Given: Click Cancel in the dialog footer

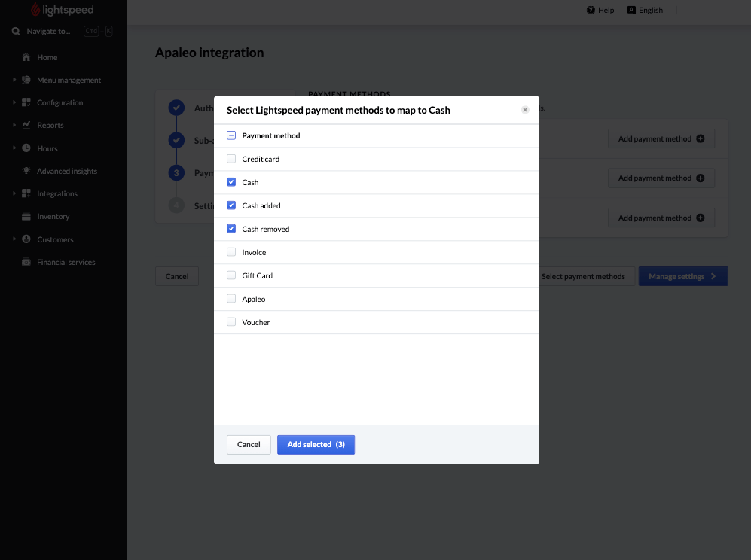Looking at the screenshot, I should (x=249, y=445).
